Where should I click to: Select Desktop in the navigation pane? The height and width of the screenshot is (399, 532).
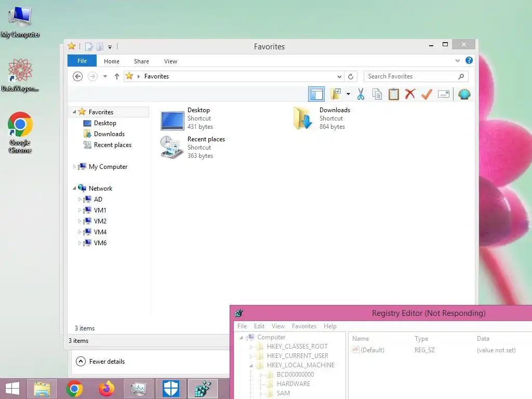click(x=105, y=123)
